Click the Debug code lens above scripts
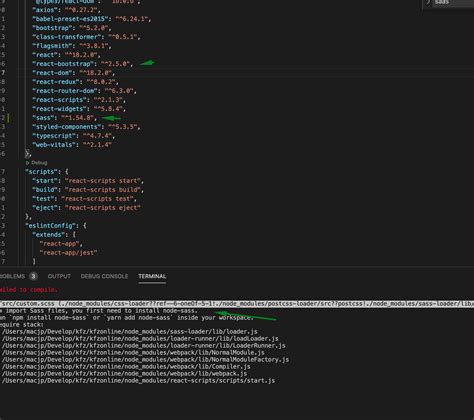The height and width of the screenshot is (420, 474). pyautogui.click(x=37, y=163)
